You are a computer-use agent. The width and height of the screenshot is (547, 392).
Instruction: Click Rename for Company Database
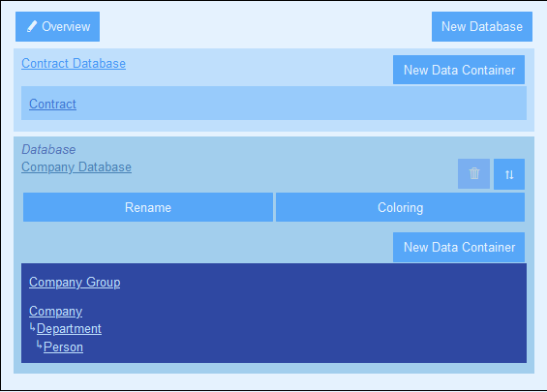[x=148, y=207]
